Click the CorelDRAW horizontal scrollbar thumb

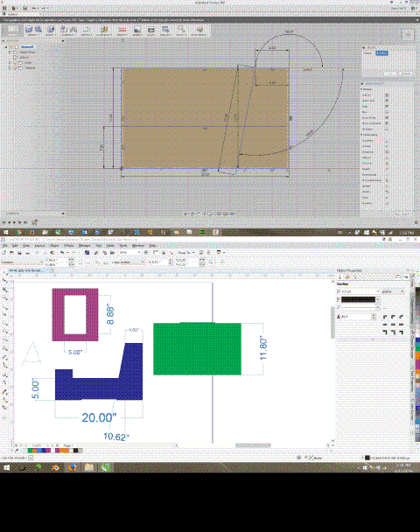[253, 445]
